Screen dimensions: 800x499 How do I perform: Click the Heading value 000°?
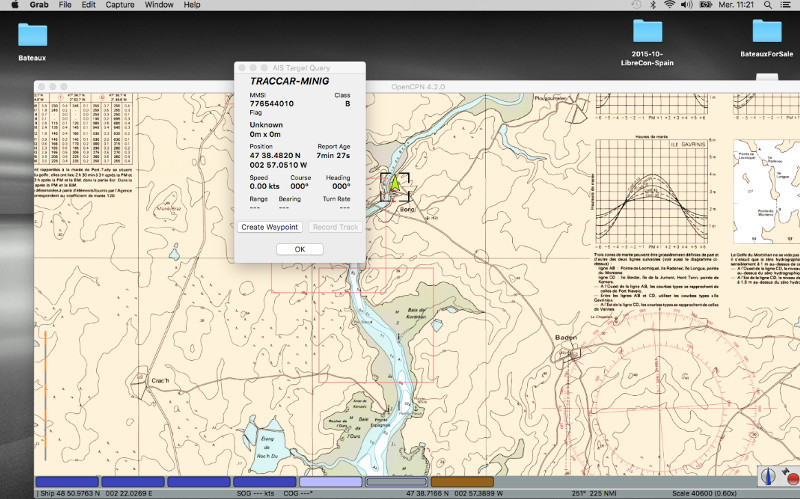[x=341, y=186]
